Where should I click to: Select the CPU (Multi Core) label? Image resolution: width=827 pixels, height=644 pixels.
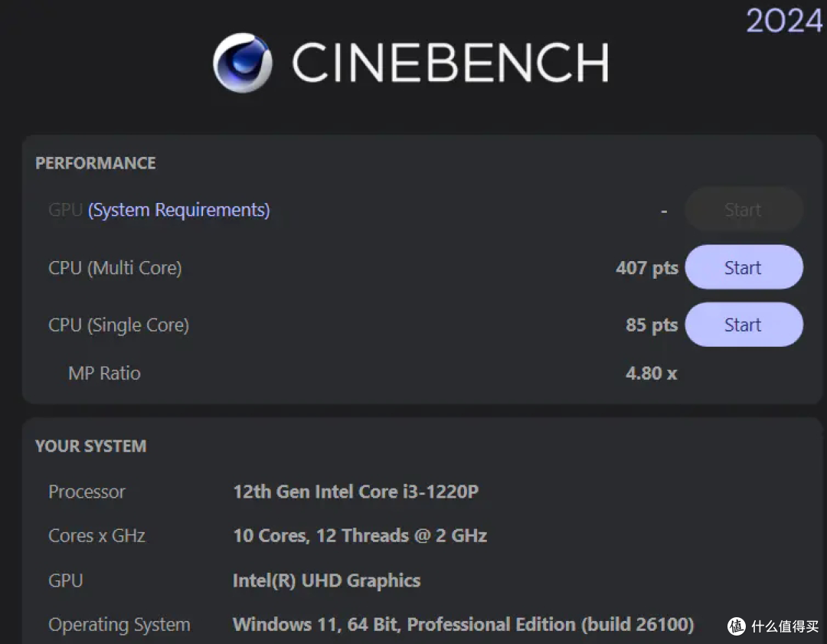(115, 268)
